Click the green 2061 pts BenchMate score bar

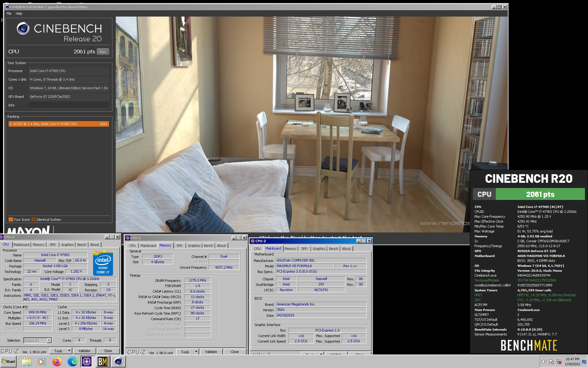point(540,194)
